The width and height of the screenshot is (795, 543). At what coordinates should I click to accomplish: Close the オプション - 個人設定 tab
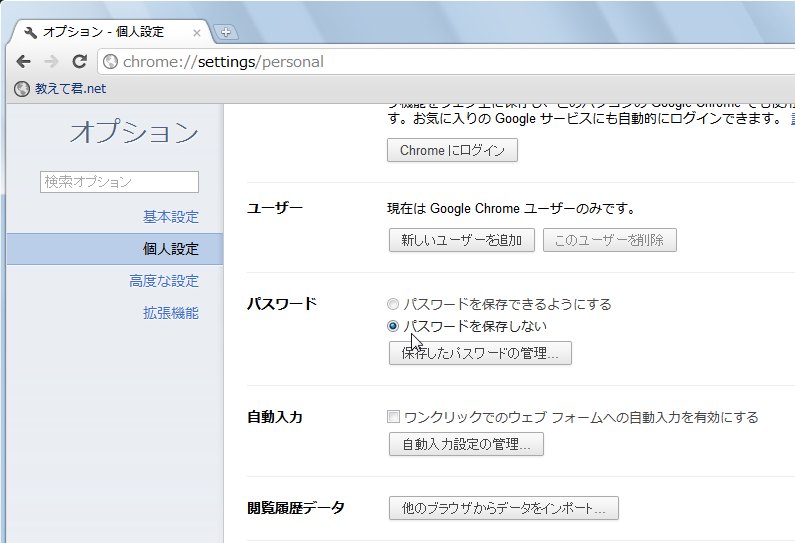[x=197, y=33]
